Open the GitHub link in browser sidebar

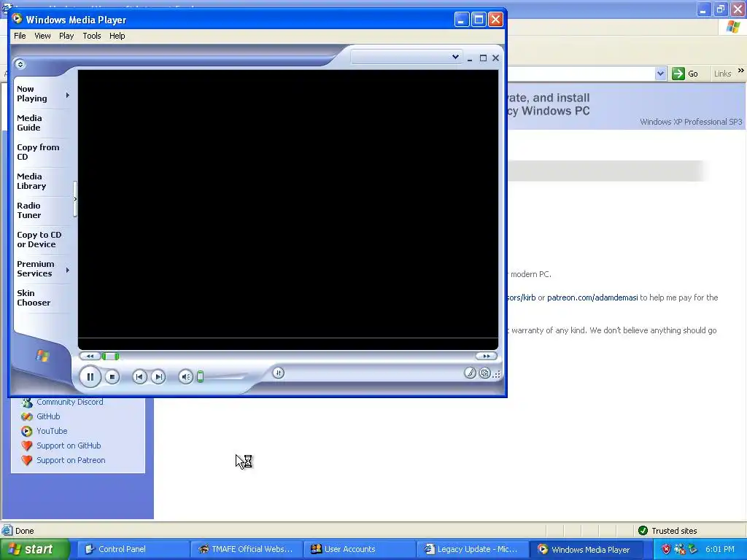48,416
